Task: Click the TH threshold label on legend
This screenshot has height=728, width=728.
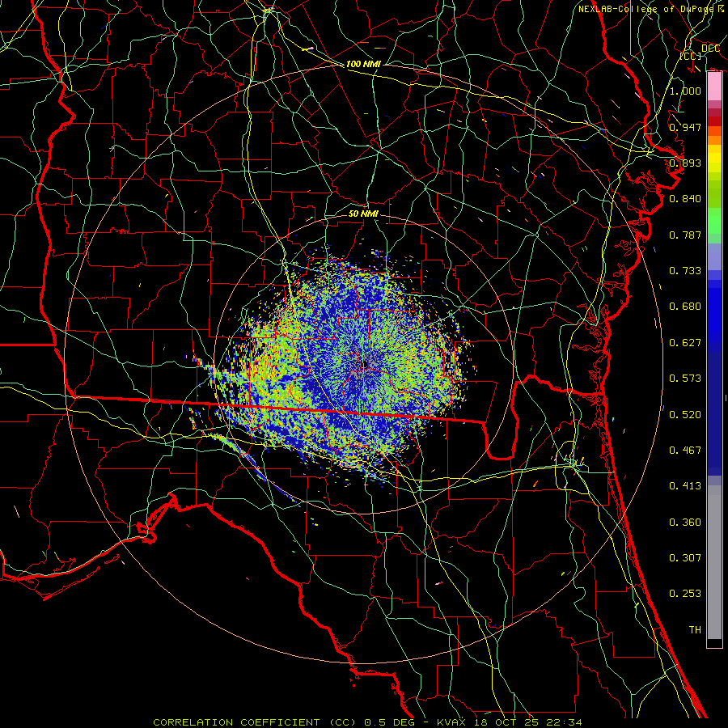Action: coord(695,630)
